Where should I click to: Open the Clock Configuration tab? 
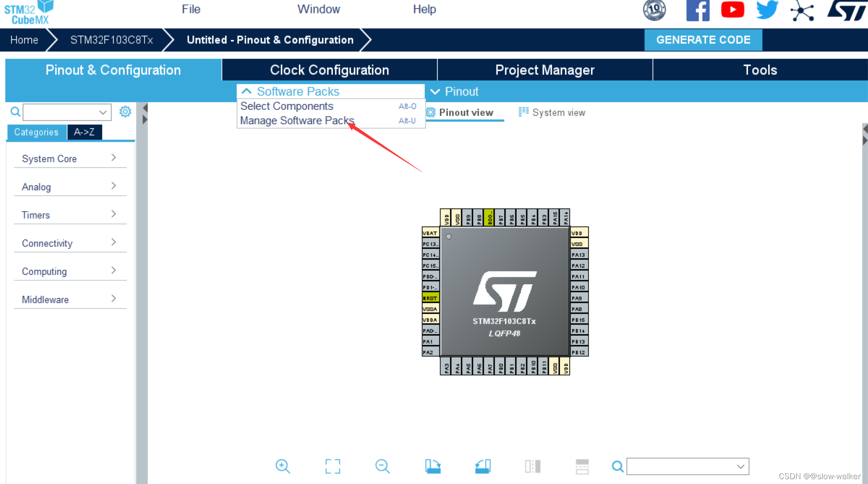[329, 70]
